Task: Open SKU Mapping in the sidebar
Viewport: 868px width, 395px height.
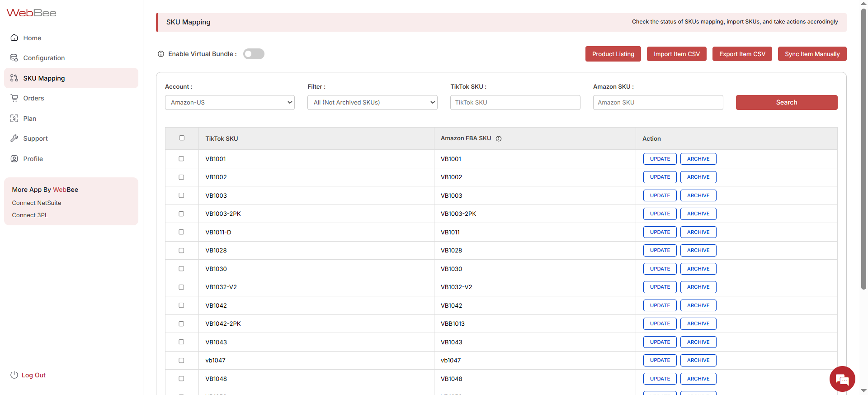Action: [x=44, y=78]
